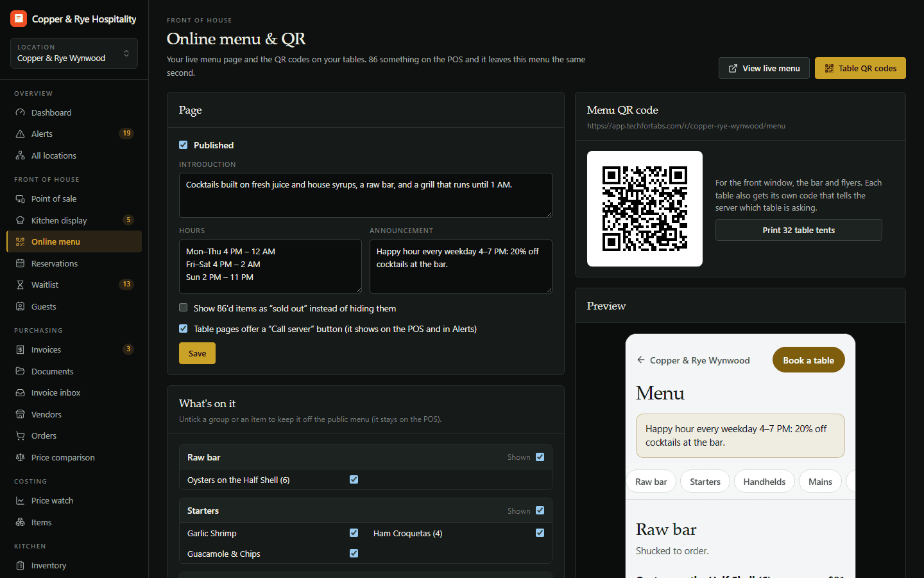924x578 pixels.
Task: Click the Price comparison scales icon
Action: [x=20, y=457]
